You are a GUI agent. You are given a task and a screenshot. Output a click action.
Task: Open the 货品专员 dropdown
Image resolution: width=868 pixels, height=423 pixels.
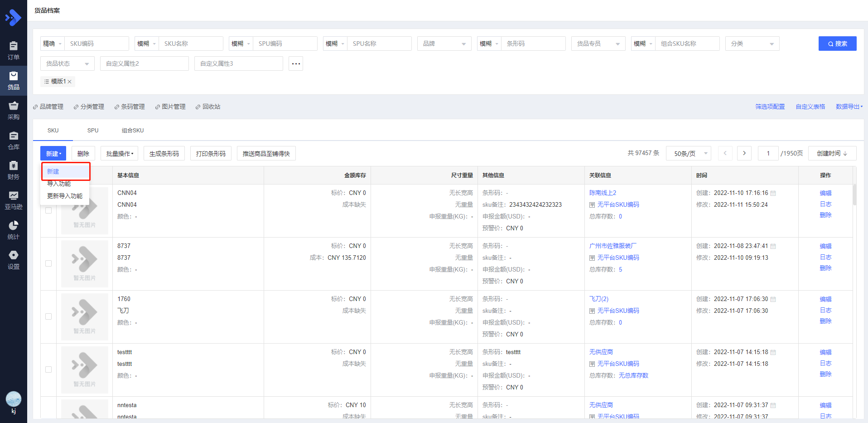pyautogui.click(x=598, y=44)
